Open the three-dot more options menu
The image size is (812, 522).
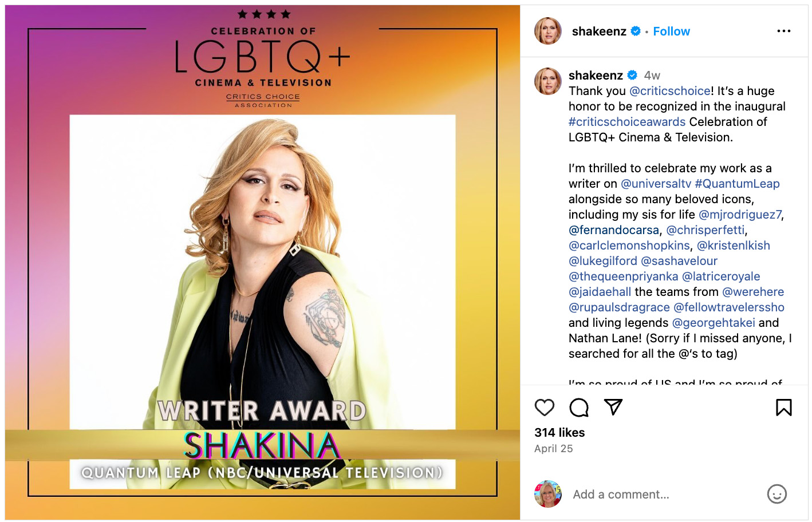[784, 31]
